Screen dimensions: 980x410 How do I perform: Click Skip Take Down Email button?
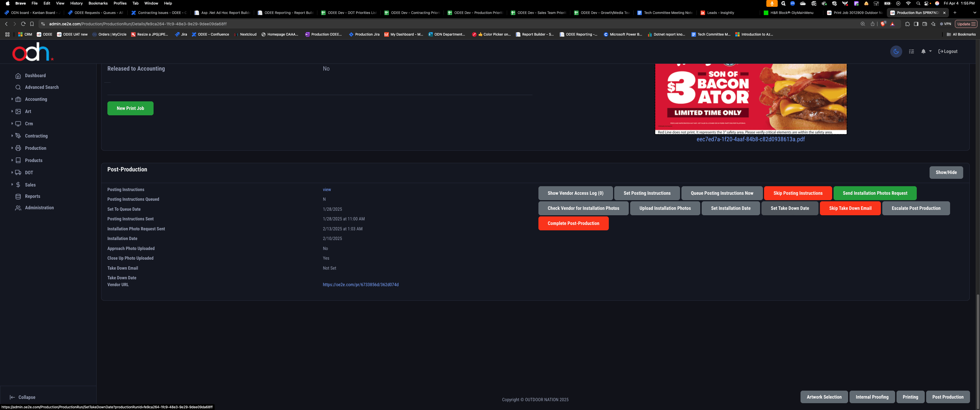pos(850,208)
